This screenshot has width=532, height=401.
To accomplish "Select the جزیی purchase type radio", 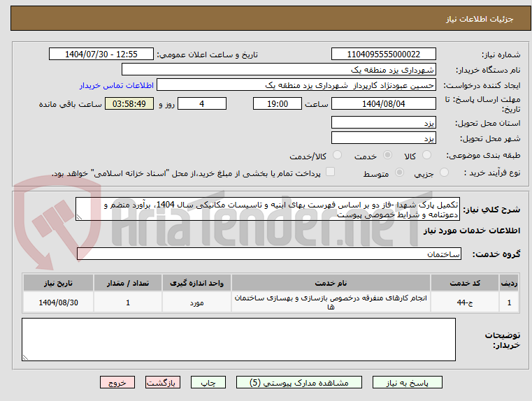I will (444, 173).
